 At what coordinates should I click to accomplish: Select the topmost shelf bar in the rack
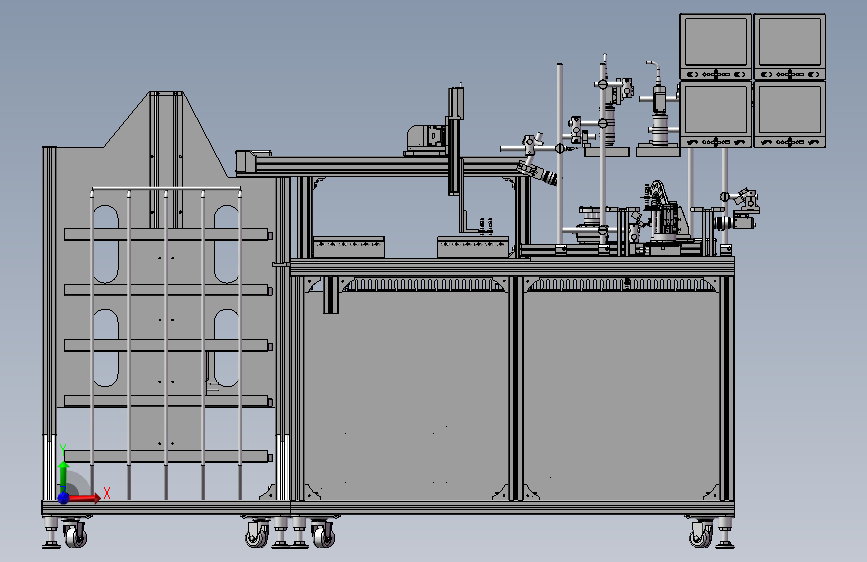(168, 235)
